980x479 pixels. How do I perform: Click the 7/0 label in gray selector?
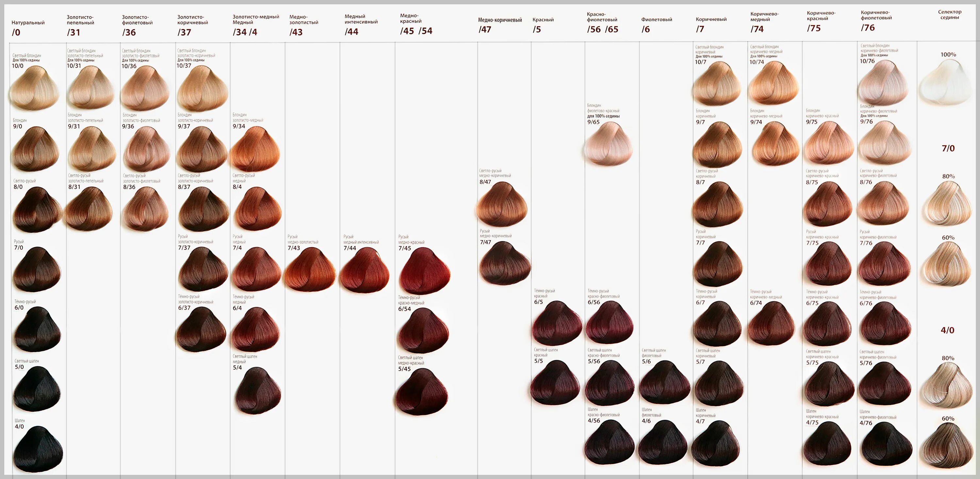point(948,149)
